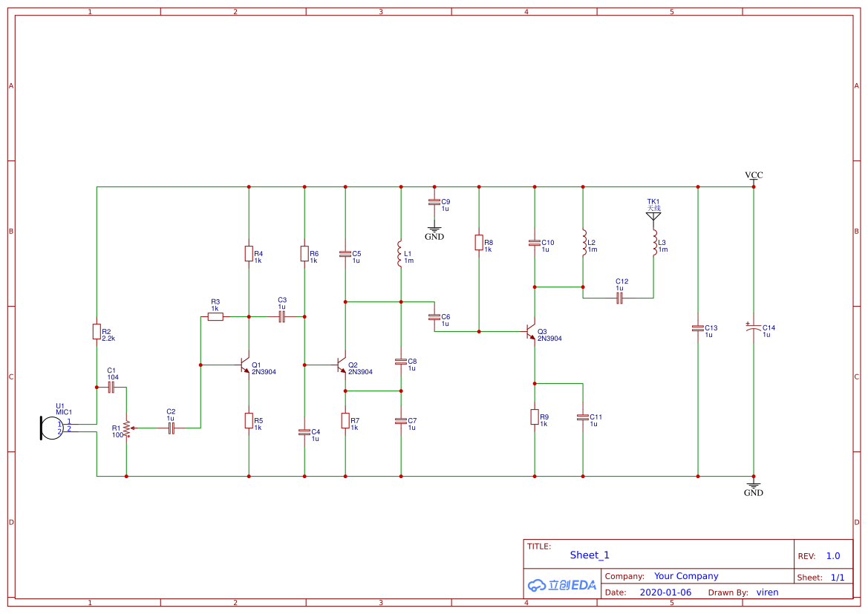Viewport: 868px width, 614px height.
Task: Click the R4 1k resistor
Action: [x=249, y=254]
